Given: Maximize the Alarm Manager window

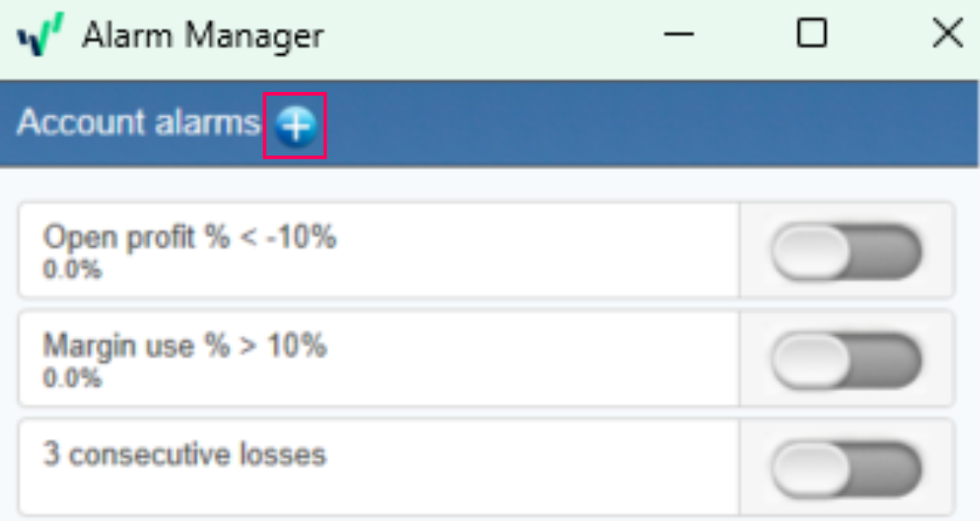Looking at the screenshot, I should coord(810,34).
